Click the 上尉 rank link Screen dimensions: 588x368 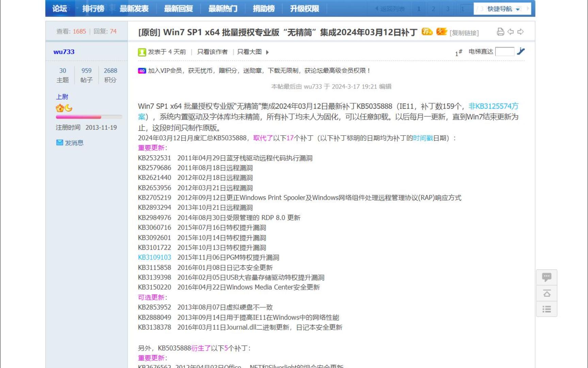pos(62,97)
